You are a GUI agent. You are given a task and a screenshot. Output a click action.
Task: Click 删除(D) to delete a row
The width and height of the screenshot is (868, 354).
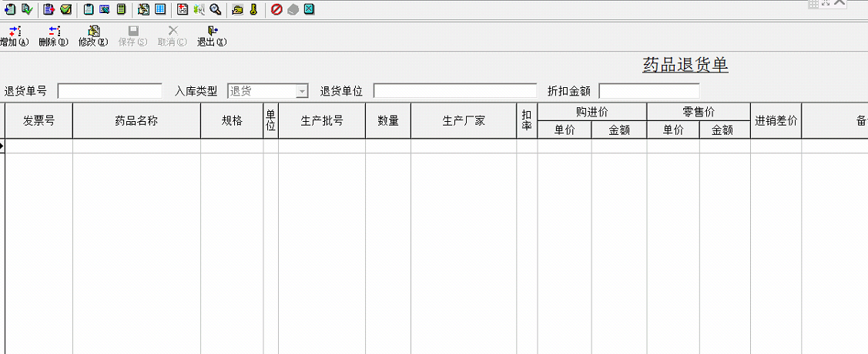[x=54, y=36]
